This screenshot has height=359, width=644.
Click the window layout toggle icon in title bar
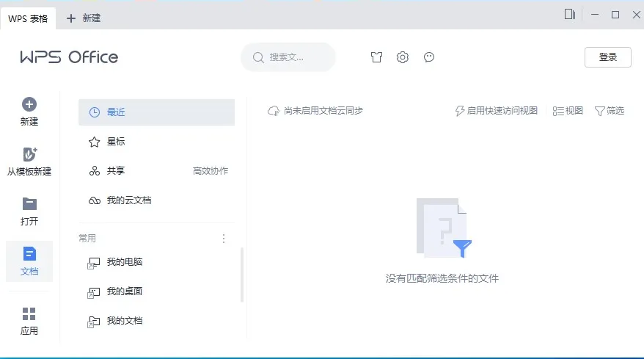point(570,15)
